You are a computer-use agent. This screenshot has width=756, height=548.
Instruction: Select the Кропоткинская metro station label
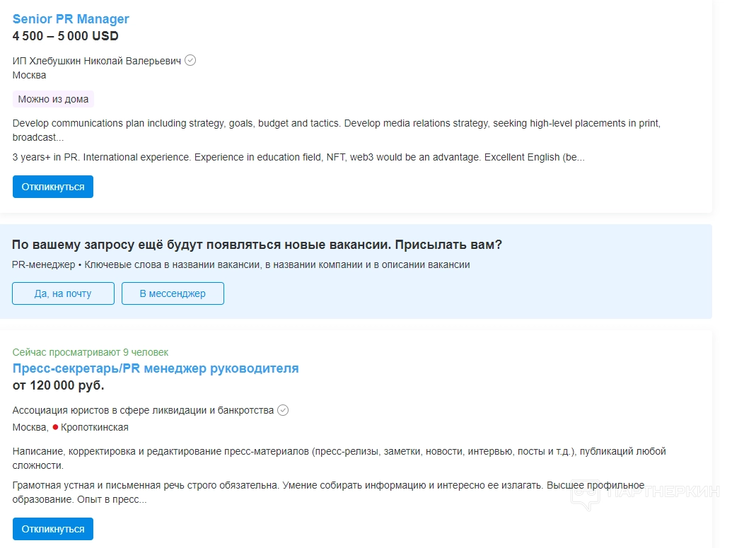pos(95,428)
